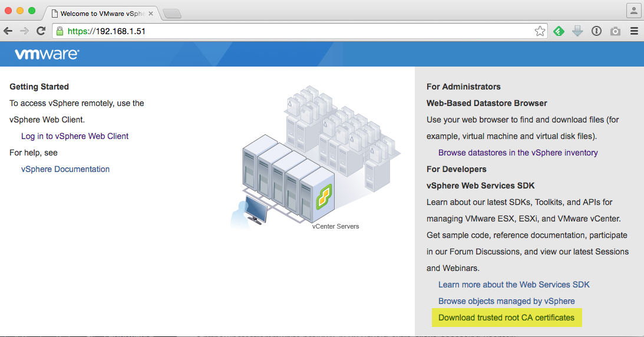Click the red window close button

(x=8, y=11)
